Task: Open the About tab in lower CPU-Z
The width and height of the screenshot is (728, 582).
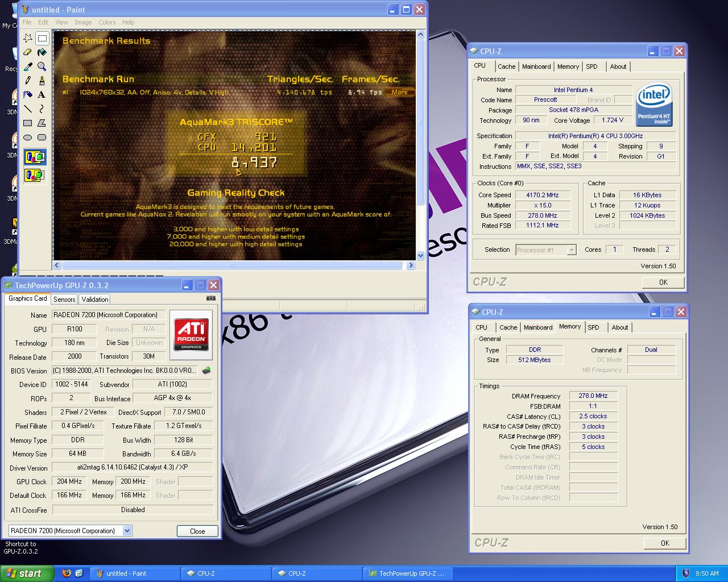Action: pos(620,327)
